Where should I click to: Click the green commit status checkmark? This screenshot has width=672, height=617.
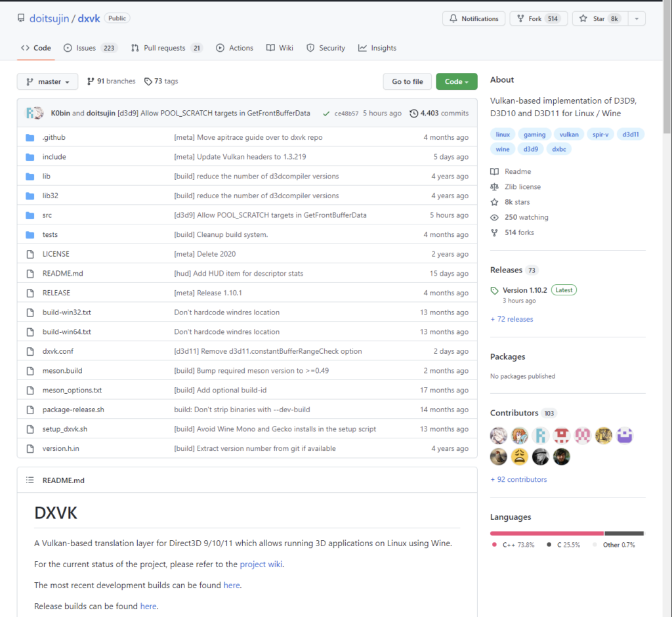326,114
